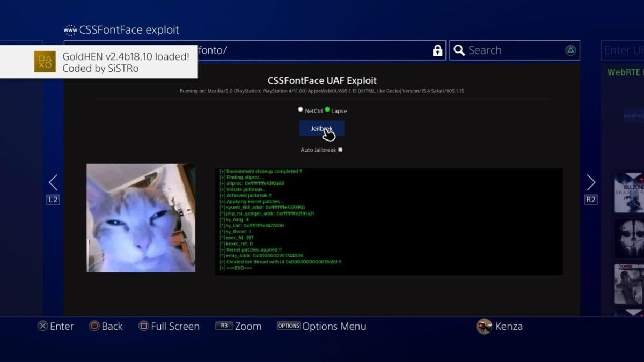This screenshot has width=644, height=362.
Task: Click the CSSFontFace UAF Exploit heading
Action: [x=322, y=81]
